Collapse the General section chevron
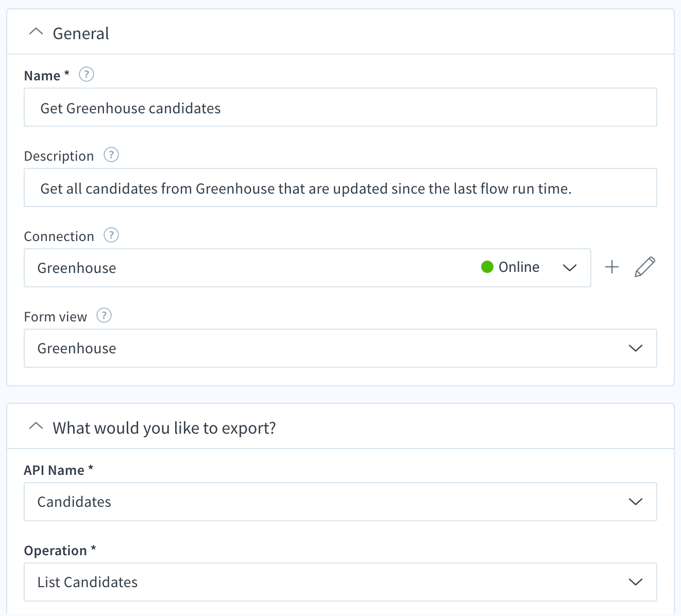 [36, 32]
